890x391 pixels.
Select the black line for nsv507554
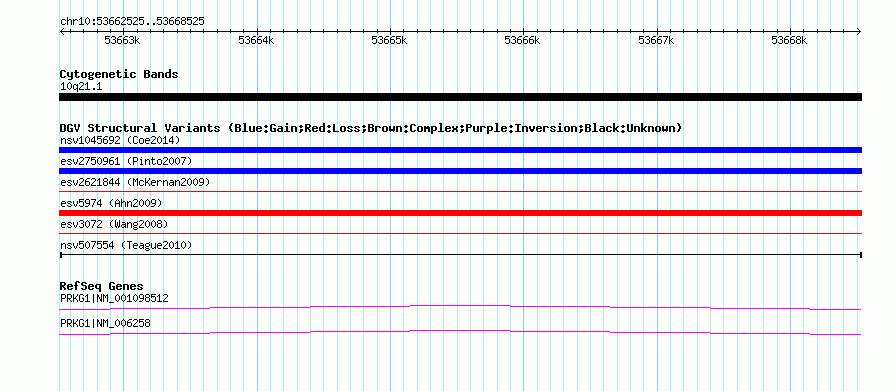click(x=460, y=255)
